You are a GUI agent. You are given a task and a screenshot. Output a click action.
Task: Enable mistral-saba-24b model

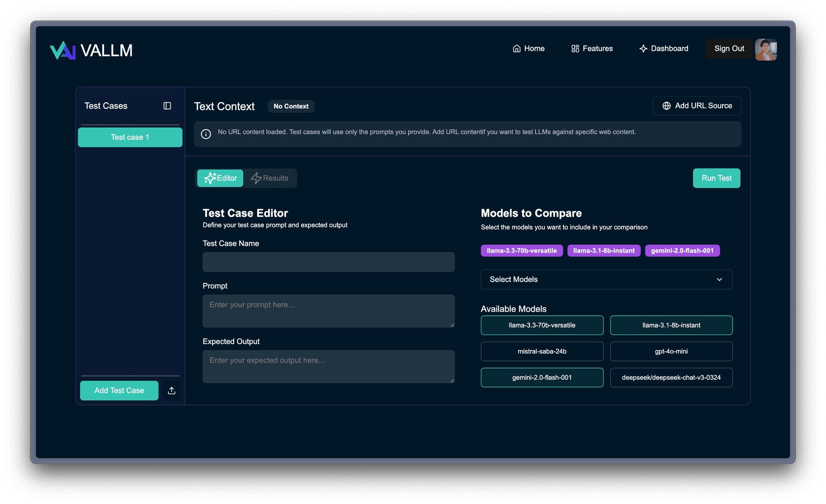pyautogui.click(x=542, y=351)
